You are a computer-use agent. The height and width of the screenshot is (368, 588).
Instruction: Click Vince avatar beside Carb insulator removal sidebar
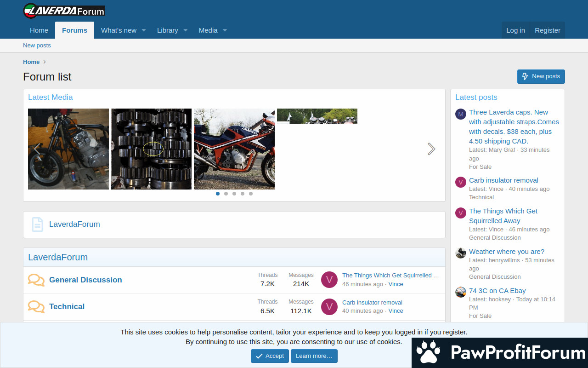[461, 182]
